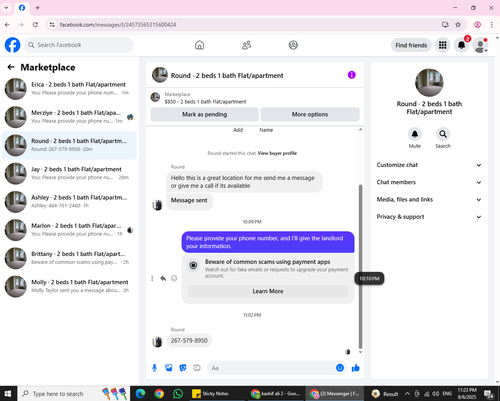Attach a photo using image icon
Screen dimensions: 500x401
(x=169, y=368)
